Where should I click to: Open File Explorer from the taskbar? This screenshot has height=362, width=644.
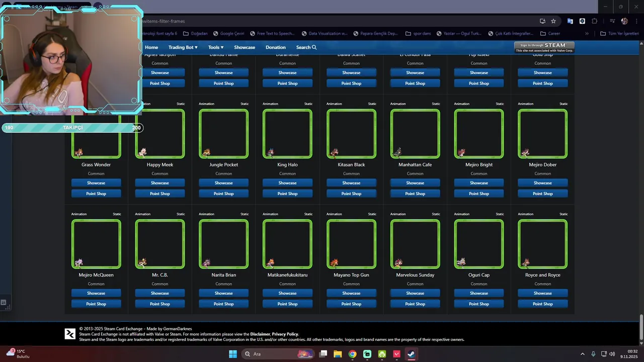click(338, 354)
